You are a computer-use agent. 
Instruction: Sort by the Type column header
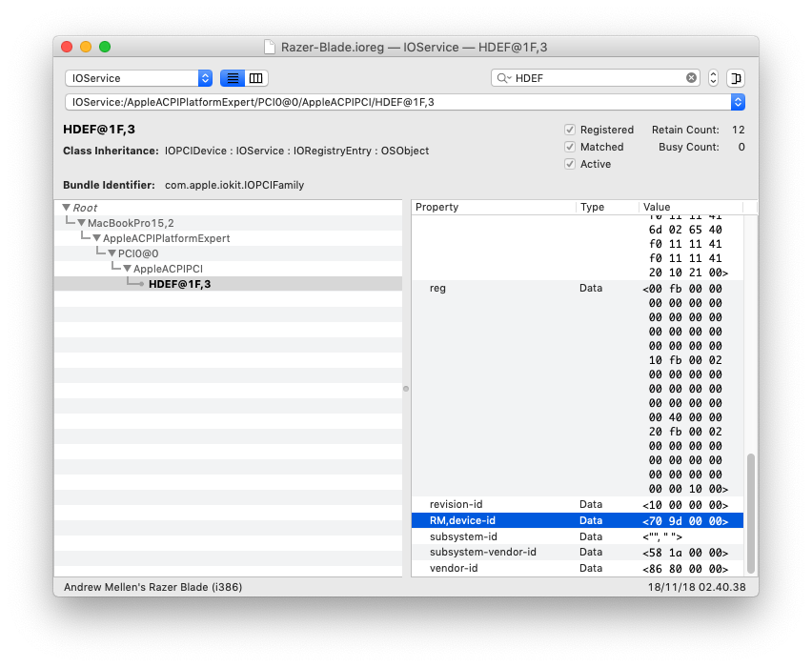(x=607, y=207)
